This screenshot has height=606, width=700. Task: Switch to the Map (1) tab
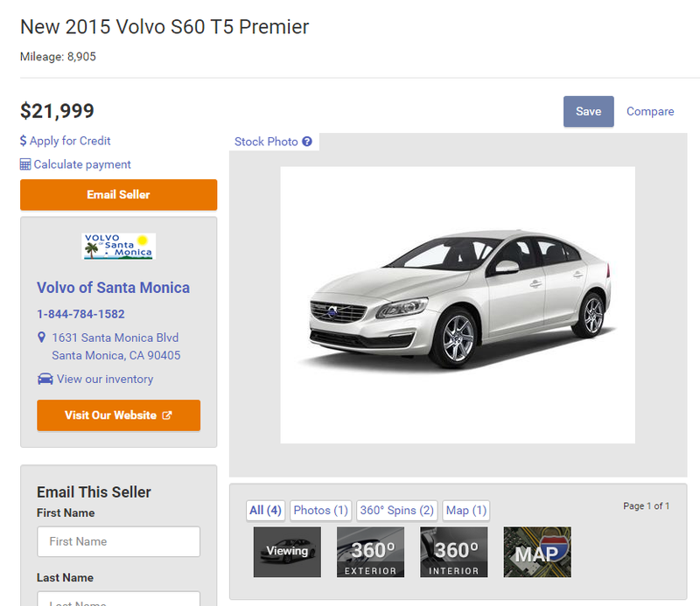pyautogui.click(x=466, y=510)
